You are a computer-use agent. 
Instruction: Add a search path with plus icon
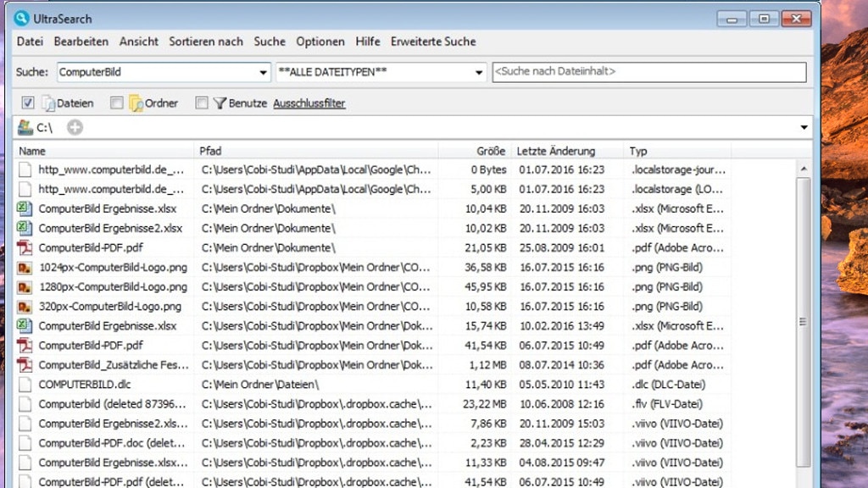75,127
